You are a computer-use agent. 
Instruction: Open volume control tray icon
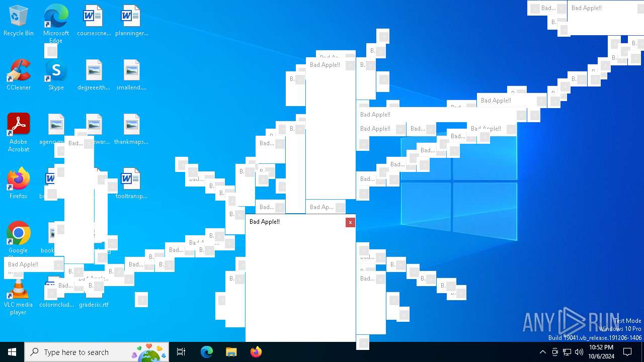click(579, 352)
